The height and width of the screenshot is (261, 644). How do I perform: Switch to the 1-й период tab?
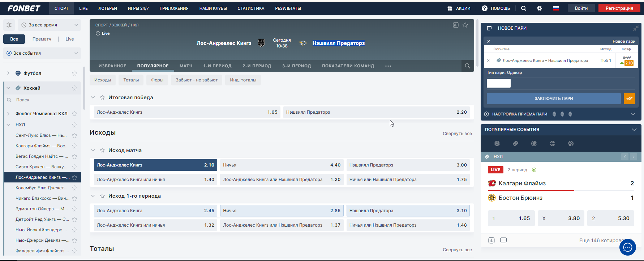click(217, 66)
